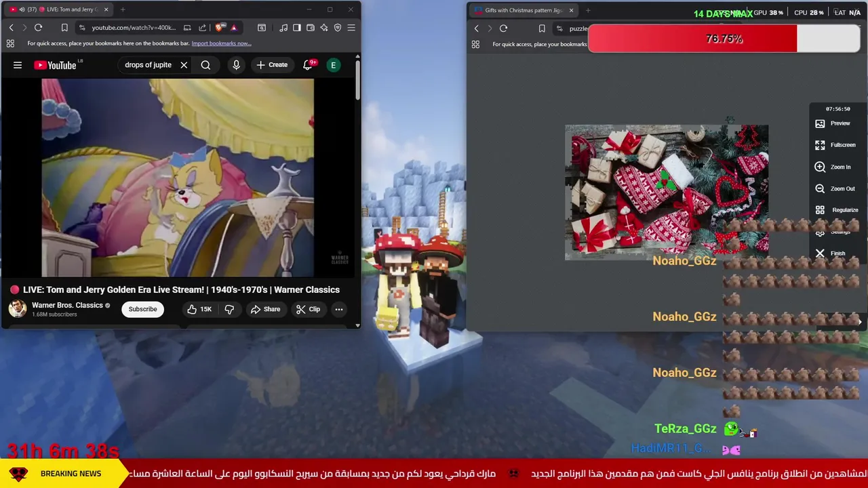Dislike the Tom and Jerry video
Screen dimensions: 868x488
(229, 309)
